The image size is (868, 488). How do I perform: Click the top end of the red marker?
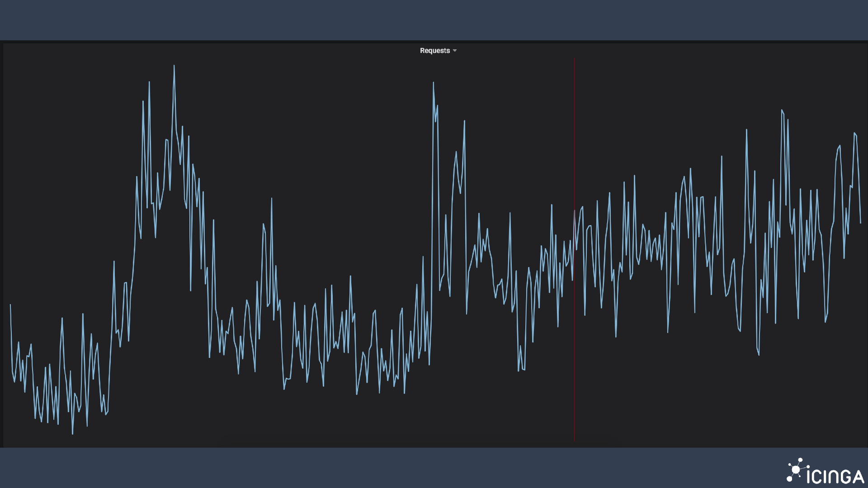(574, 59)
